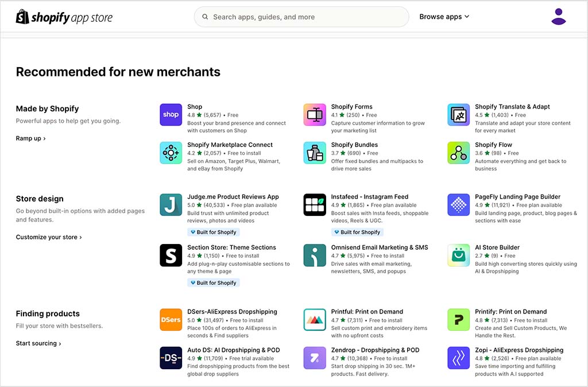
Task: Click Built for Shopify badge under Judge.me
Action: tap(214, 232)
